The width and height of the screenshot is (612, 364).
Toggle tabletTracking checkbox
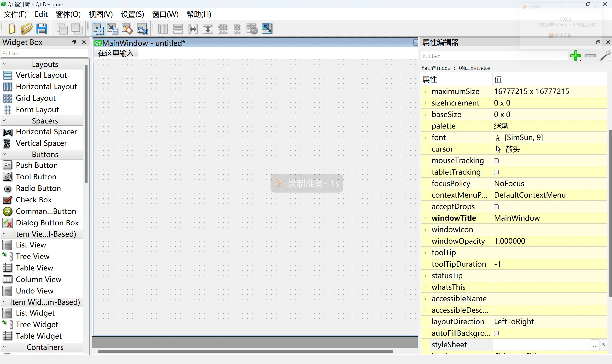(x=496, y=172)
